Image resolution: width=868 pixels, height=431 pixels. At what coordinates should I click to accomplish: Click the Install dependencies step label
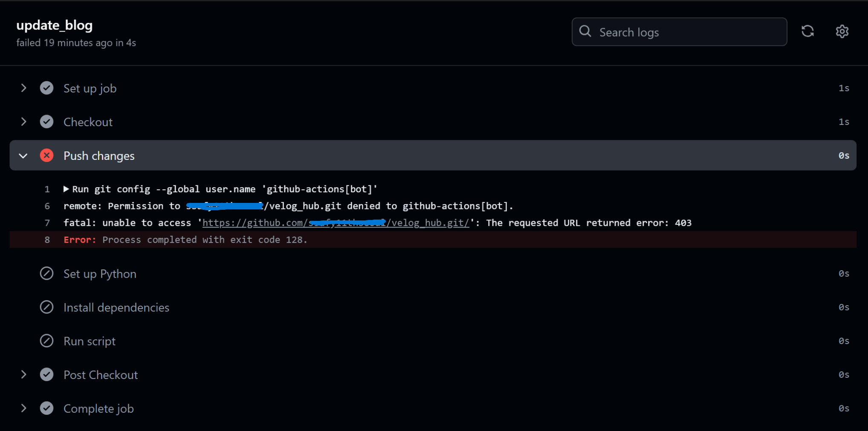(x=116, y=307)
